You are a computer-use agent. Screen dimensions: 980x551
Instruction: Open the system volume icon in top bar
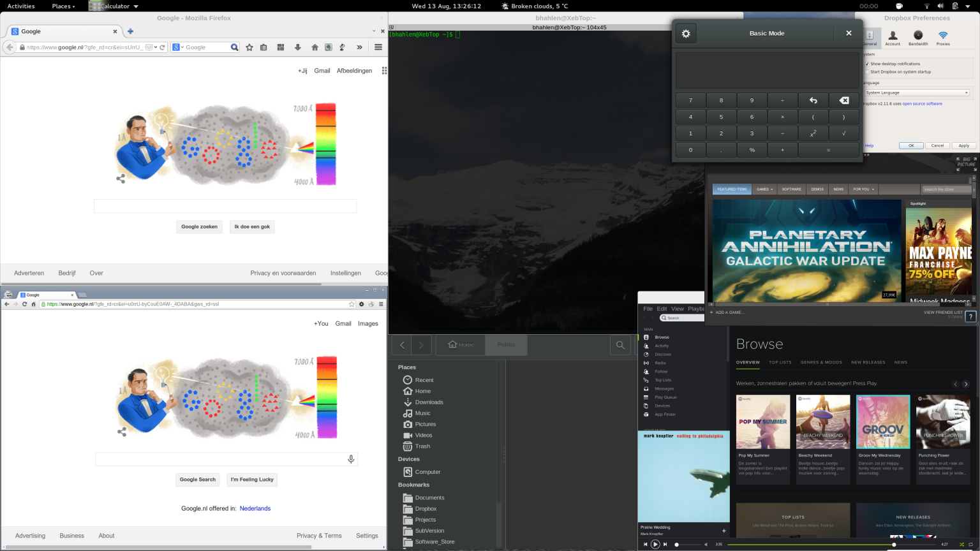coord(940,6)
